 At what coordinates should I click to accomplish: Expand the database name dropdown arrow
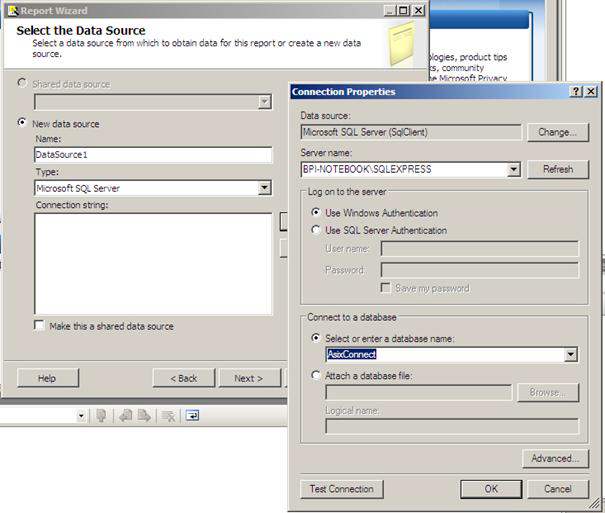click(x=571, y=354)
